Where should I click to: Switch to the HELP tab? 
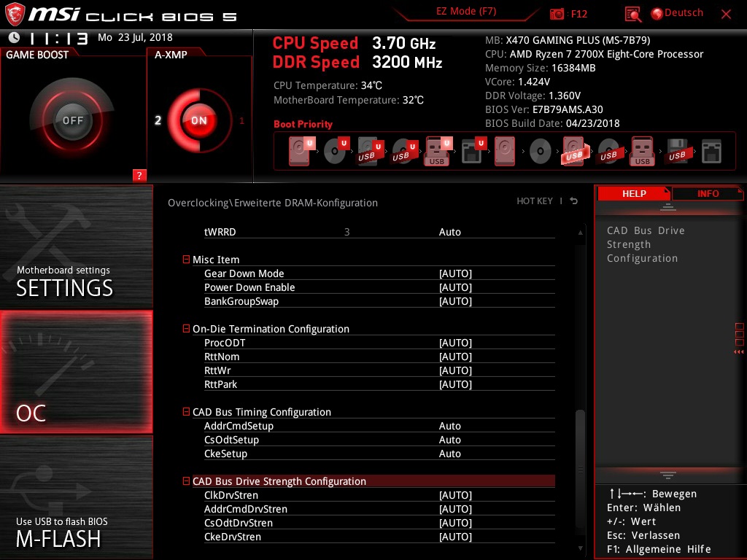(634, 193)
